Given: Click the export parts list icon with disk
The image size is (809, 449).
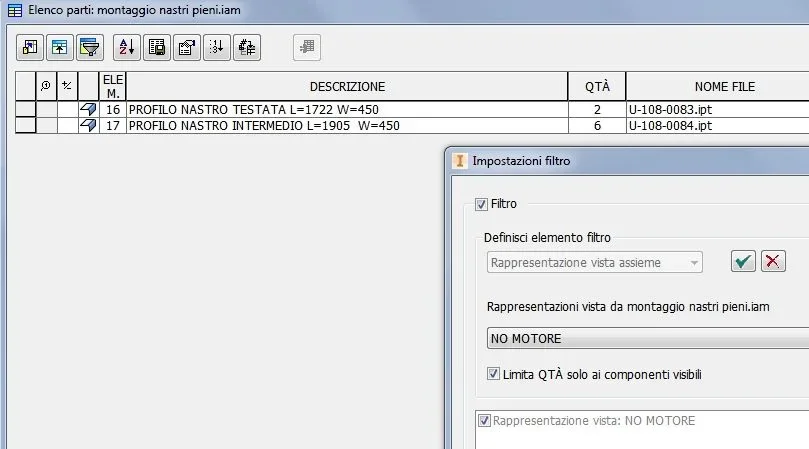Looking at the screenshot, I should (157, 47).
